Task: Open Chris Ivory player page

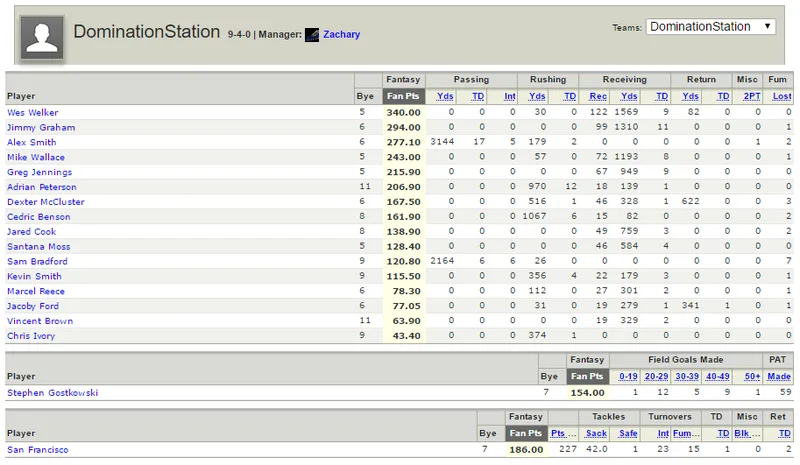Action: pos(31,336)
